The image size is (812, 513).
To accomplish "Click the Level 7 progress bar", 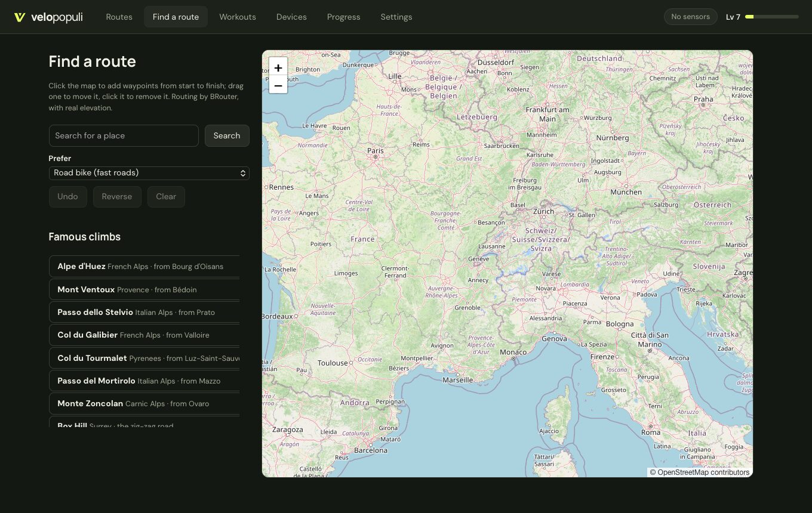I will (x=772, y=17).
